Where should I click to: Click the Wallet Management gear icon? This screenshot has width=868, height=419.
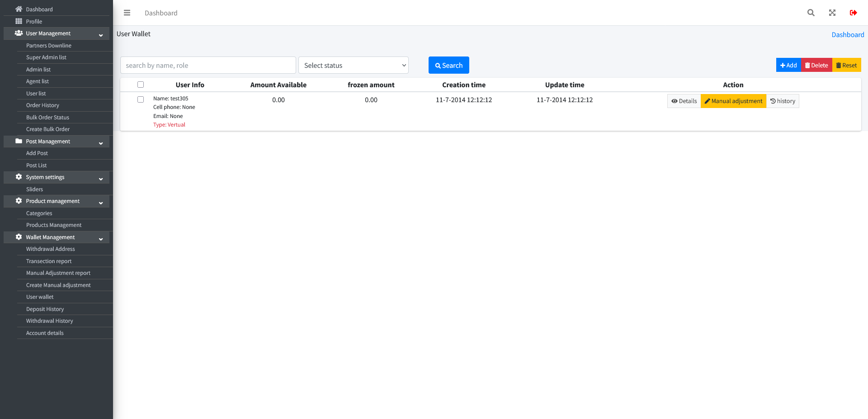(19, 237)
